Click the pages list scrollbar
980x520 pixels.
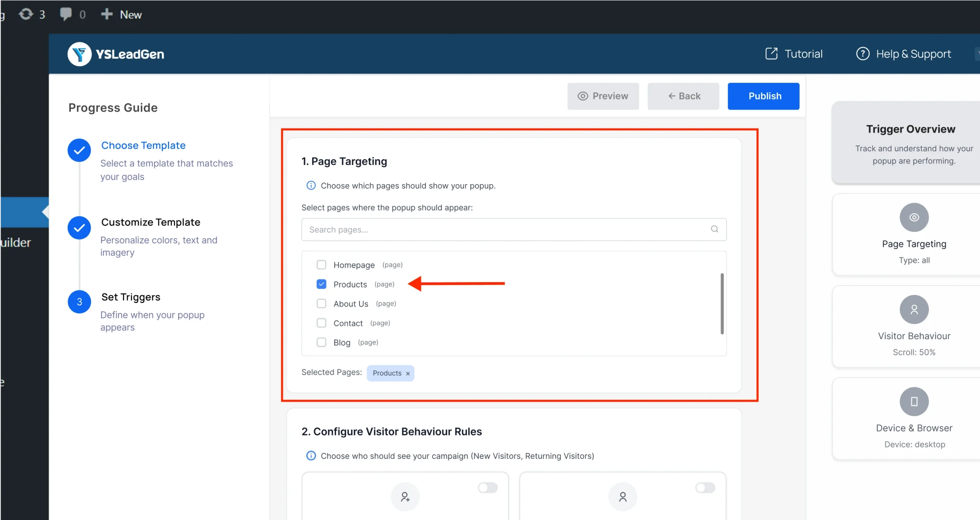tap(722, 303)
